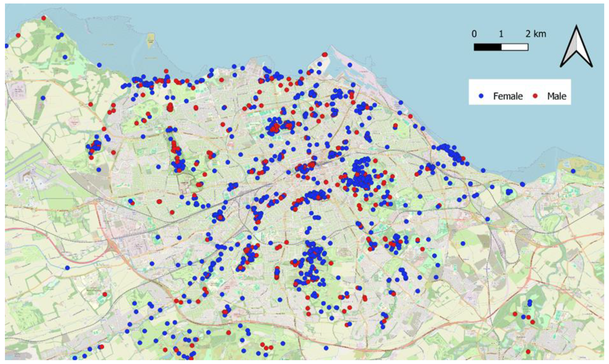Click lone blue dot at bottom center edge
Viewport: 609px width, 364px height.
326,348
